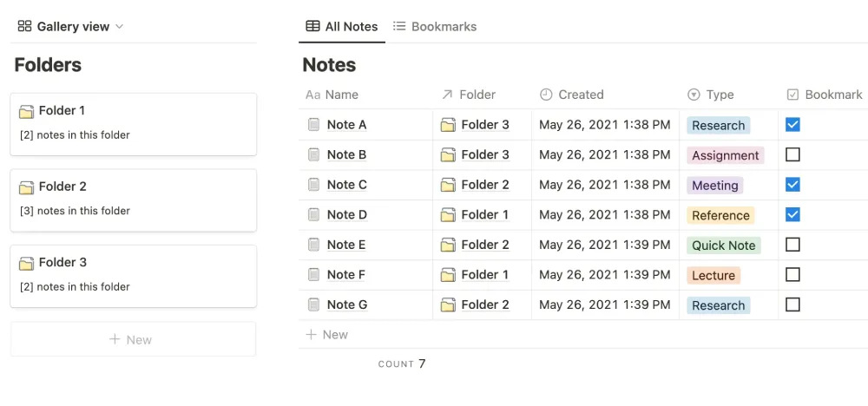Add a New folder card

[x=133, y=339]
